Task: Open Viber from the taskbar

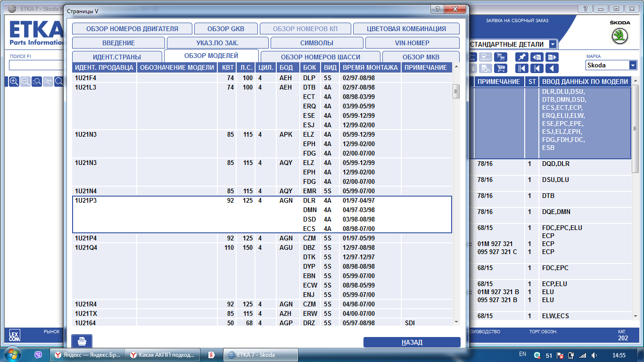Action: pyautogui.click(x=38, y=354)
